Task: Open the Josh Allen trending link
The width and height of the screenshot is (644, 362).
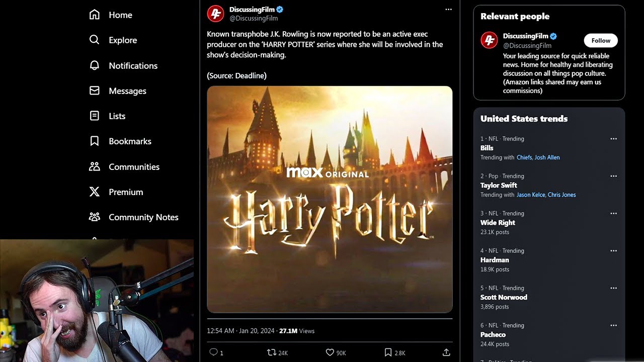Action: [547, 157]
